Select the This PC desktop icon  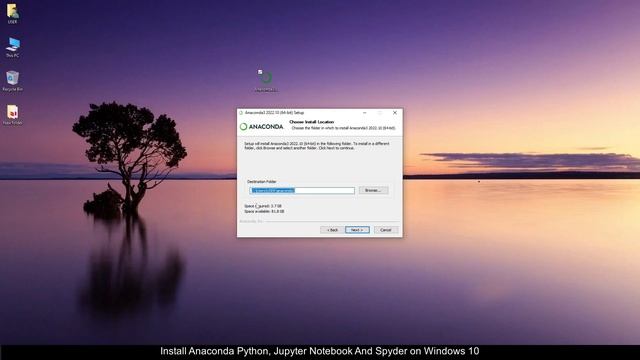(x=13, y=47)
